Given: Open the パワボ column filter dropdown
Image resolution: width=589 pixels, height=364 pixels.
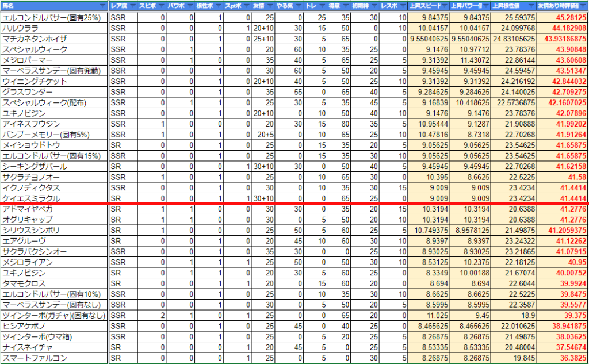Looking at the screenshot, I should click(x=190, y=6).
